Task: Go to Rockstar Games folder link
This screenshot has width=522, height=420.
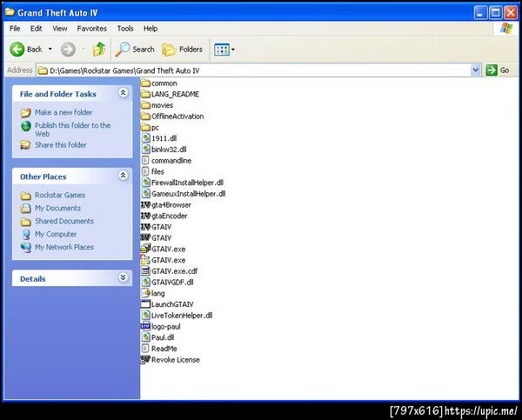Action: click(60, 195)
